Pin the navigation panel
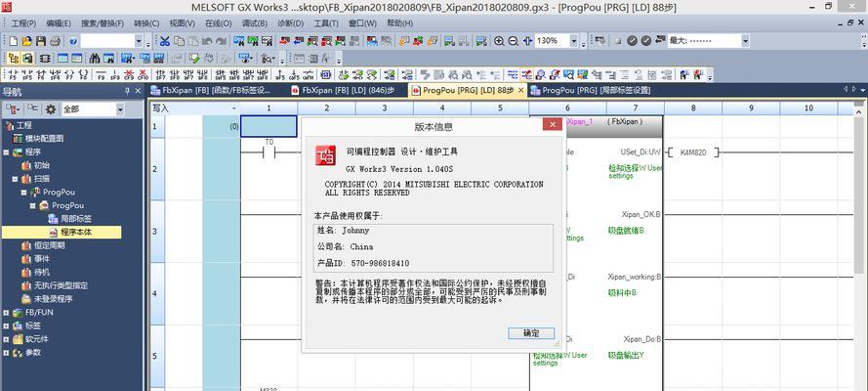868x391 pixels. click(x=127, y=91)
